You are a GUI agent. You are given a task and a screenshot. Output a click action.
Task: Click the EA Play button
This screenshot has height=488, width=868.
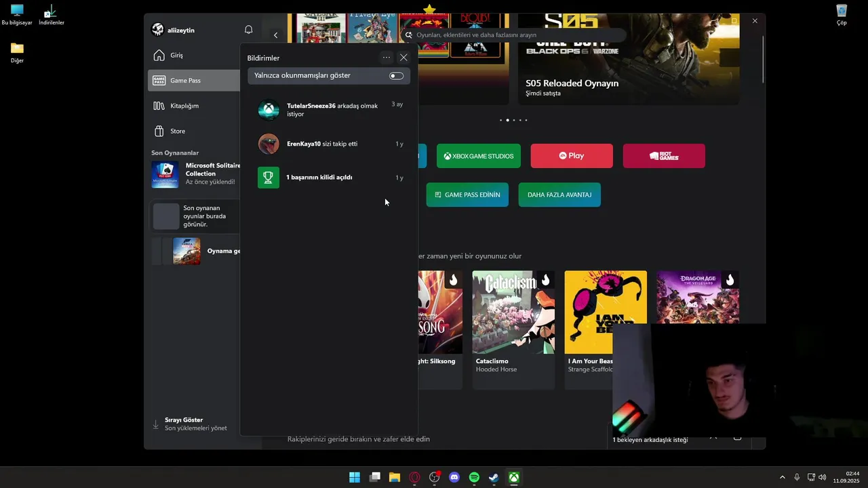point(572,156)
